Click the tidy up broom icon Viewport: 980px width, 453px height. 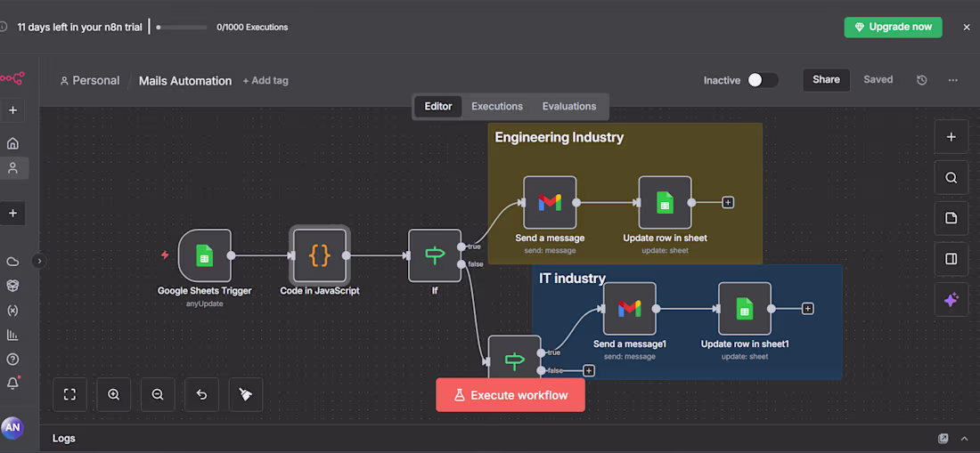(246, 394)
